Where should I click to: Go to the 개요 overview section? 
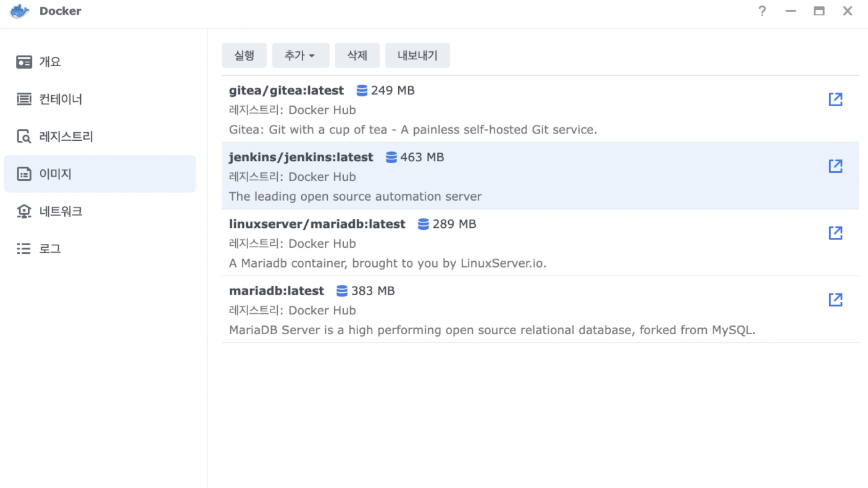[x=100, y=62]
